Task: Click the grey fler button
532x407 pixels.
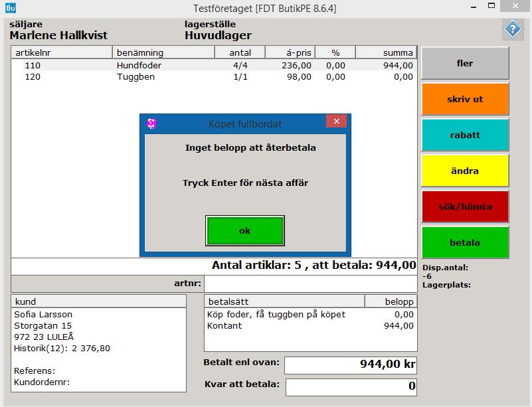Action: 465,64
